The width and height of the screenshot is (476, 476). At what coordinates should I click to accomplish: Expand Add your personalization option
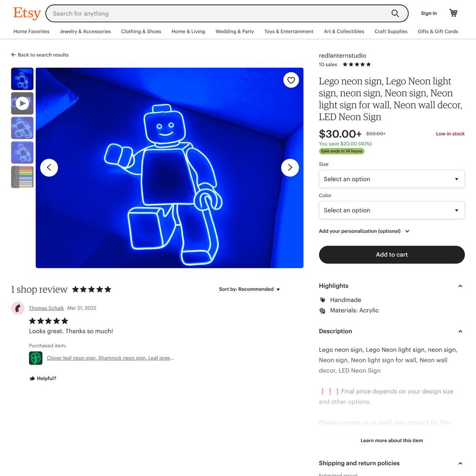pyautogui.click(x=364, y=231)
